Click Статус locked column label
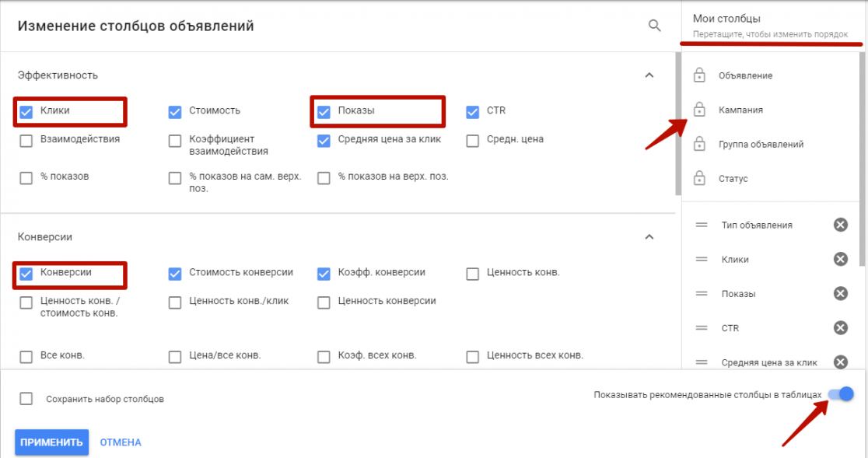This screenshot has width=868, height=458. click(x=733, y=178)
